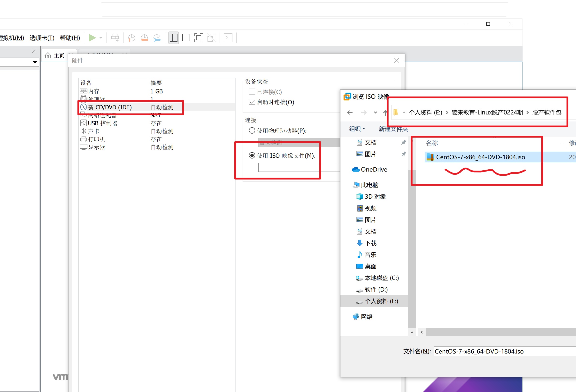The height and width of the screenshot is (392, 576).
Task: Toggle the 启动时连接(O) checkbox
Action: pos(252,102)
